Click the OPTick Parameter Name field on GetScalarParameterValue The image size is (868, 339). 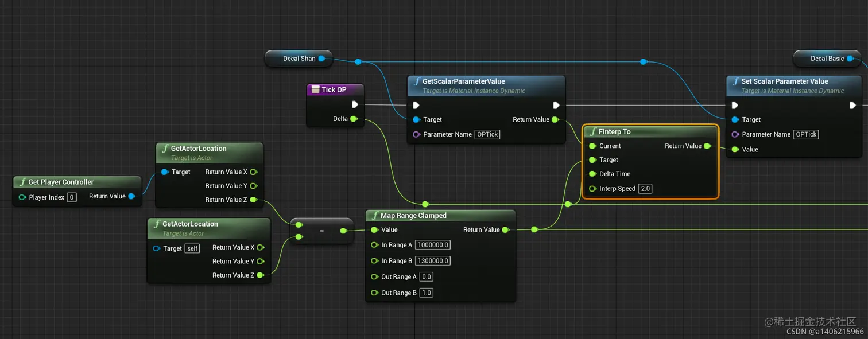pos(487,134)
